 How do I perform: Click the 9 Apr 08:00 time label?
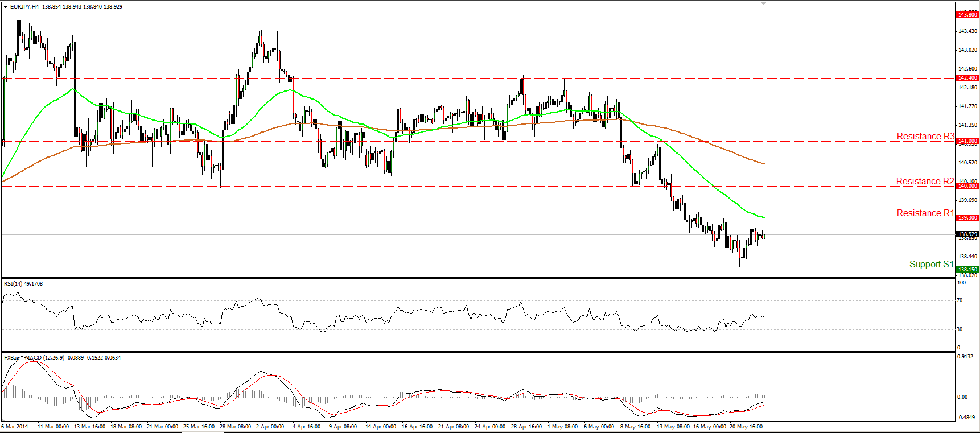click(343, 426)
